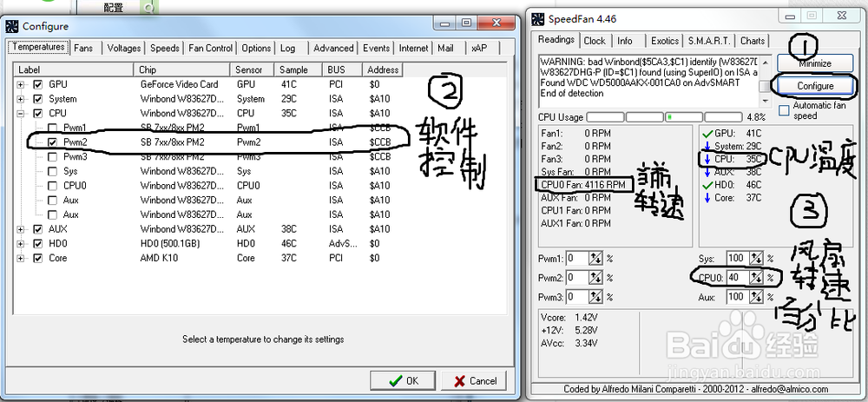Enable the Pwm1 checkbox under CPU
The height and width of the screenshot is (402, 868).
[x=52, y=128]
